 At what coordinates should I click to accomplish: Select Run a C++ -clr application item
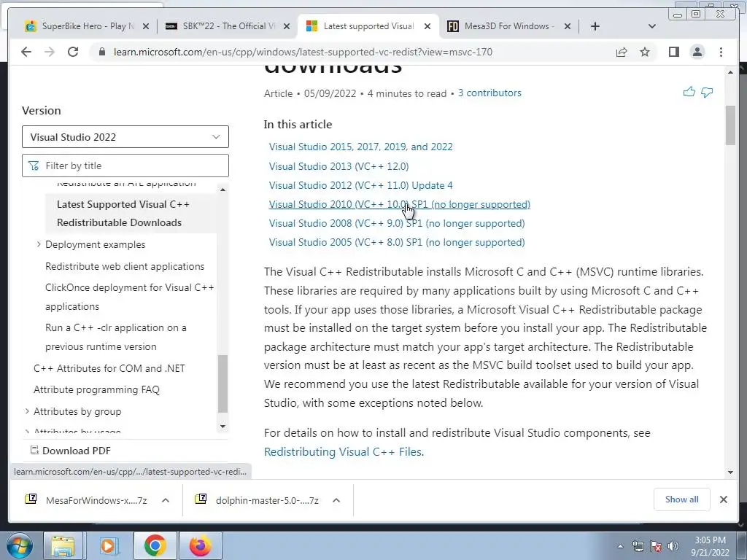click(116, 337)
